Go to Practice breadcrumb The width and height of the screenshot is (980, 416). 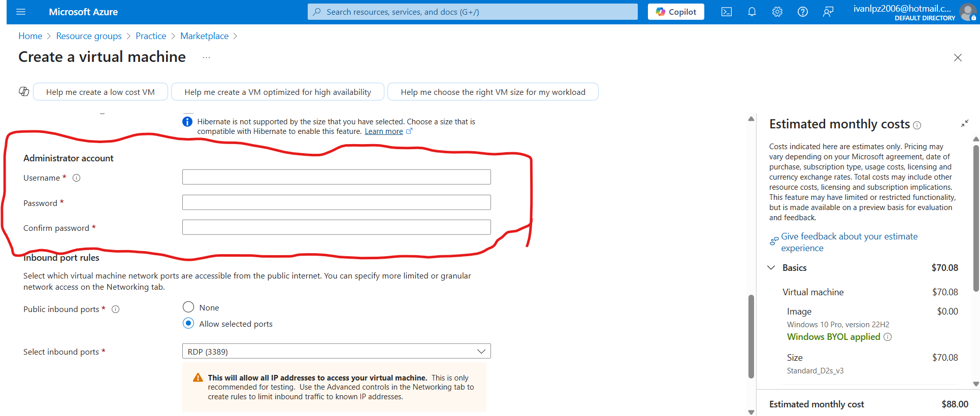[x=151, y=36]
